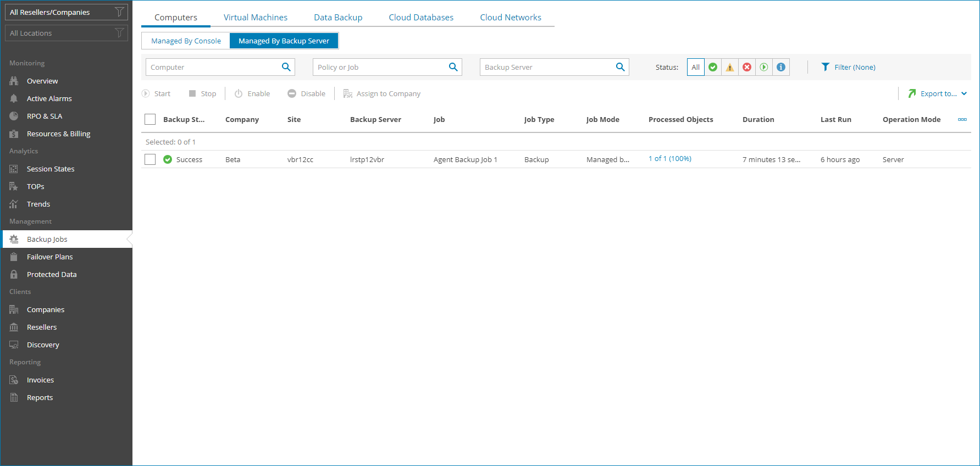Click the 6 hours ago cell

pyautogui.click(x=840, y=159)
